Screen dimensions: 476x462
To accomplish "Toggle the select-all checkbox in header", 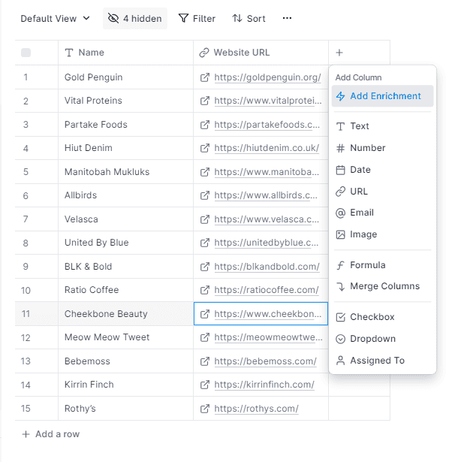I will click(x=26, y=53).
